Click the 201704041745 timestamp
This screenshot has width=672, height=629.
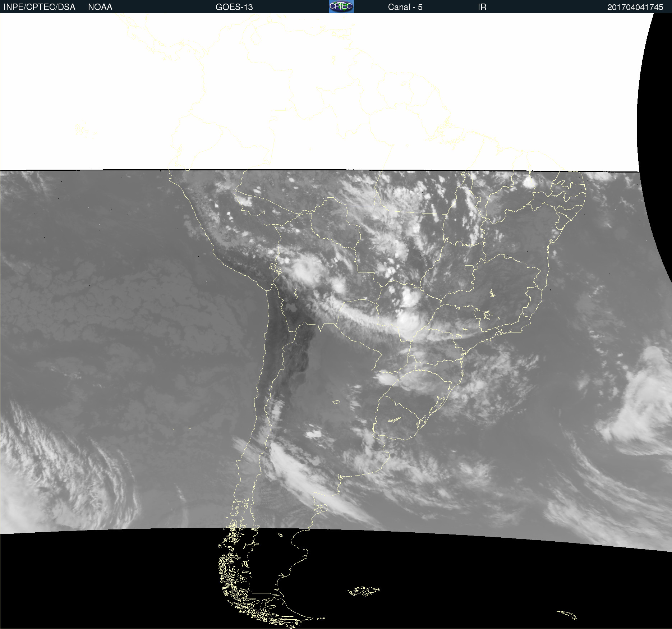click(635, 7)
